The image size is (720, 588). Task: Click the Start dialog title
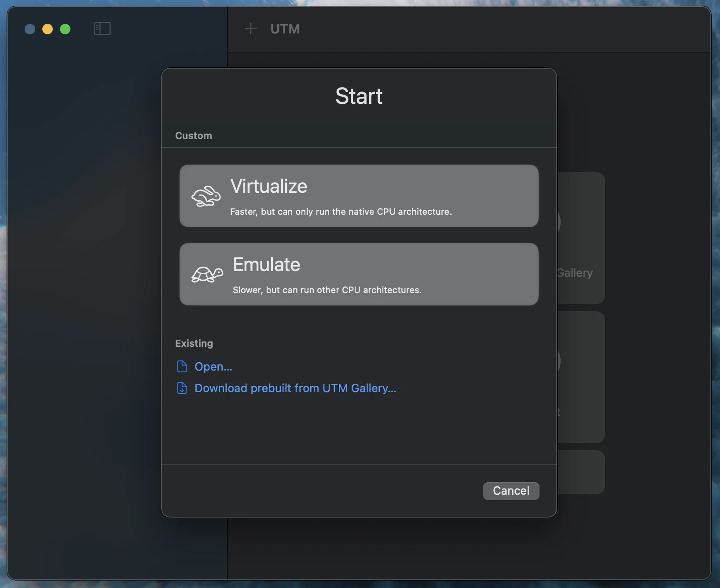tap(359, 96)
